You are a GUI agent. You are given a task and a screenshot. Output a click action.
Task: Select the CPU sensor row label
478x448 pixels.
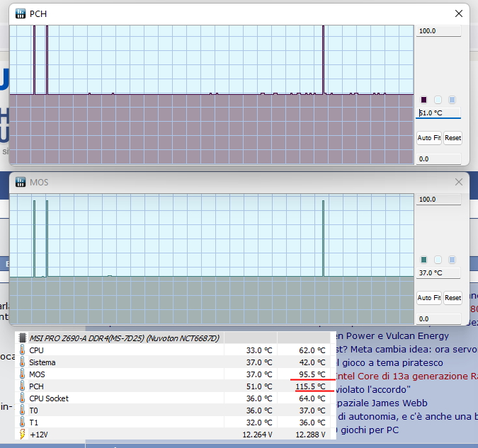pyautogui.click(x=36, y=350)
